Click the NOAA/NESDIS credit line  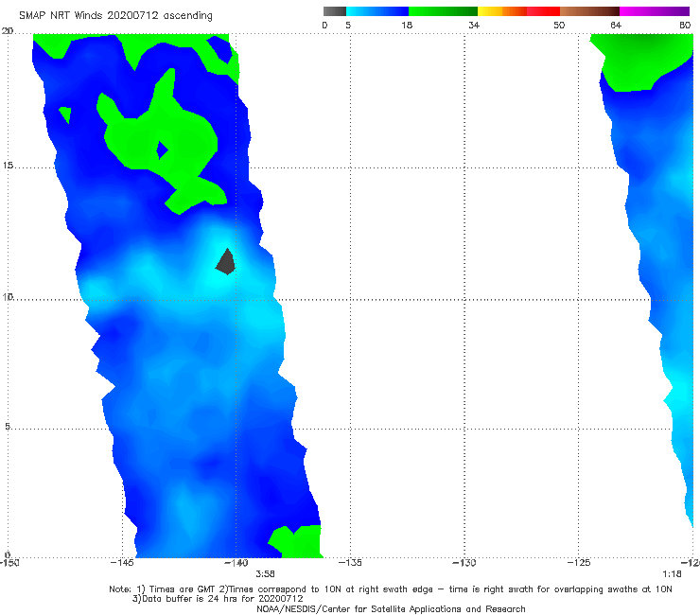click(x=391, y=609)
